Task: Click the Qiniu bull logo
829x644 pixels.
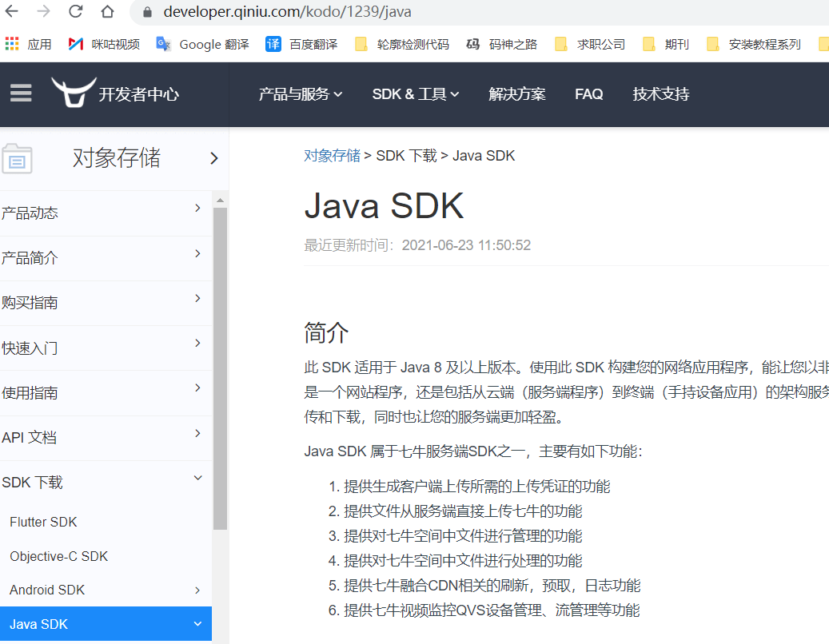Action: pyautogui.click(x=74, y=92)
